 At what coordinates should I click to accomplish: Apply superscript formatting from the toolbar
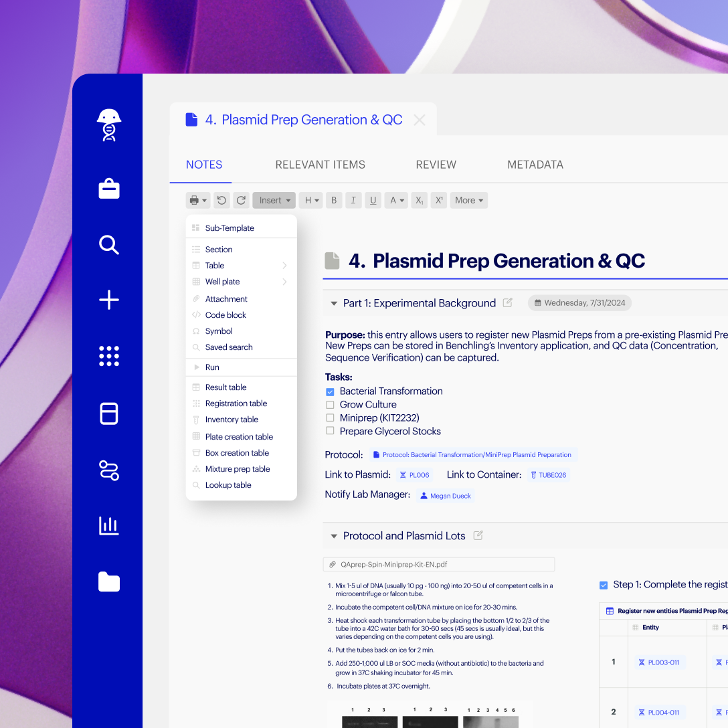(439, 200)
